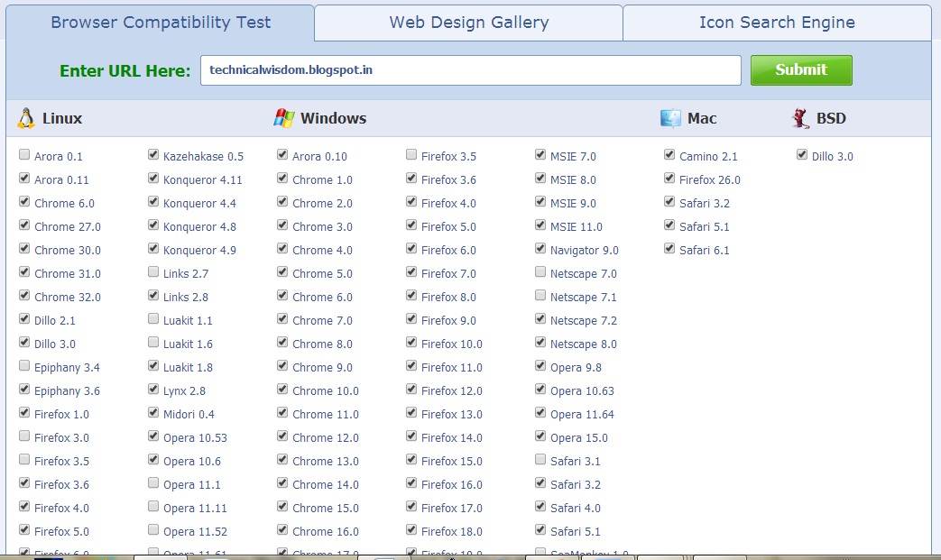Uncheck MSIE 11.0
The height and width of the screenshot is (560, 941).
point(540,225)
